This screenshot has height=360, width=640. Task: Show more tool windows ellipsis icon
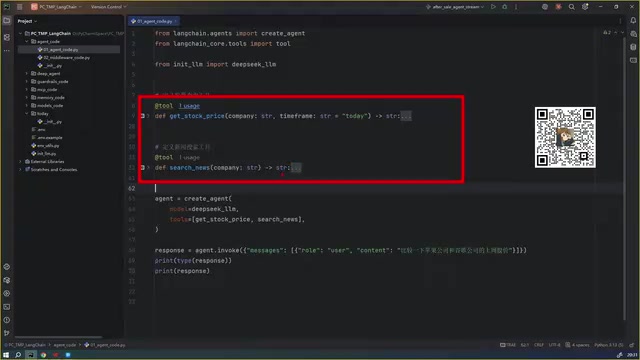pyautogui.click(x=7, y=51)
